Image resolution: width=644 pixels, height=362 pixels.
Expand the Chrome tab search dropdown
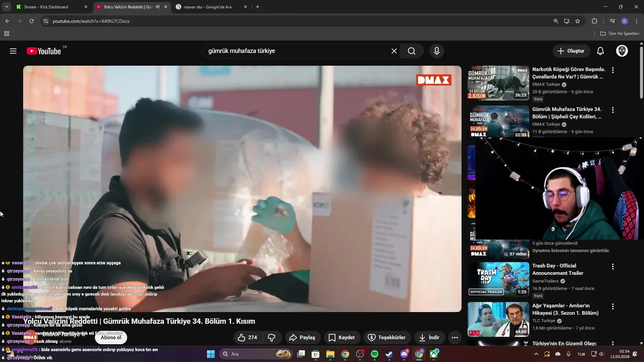pyautogui.click(x=7, y=7)
